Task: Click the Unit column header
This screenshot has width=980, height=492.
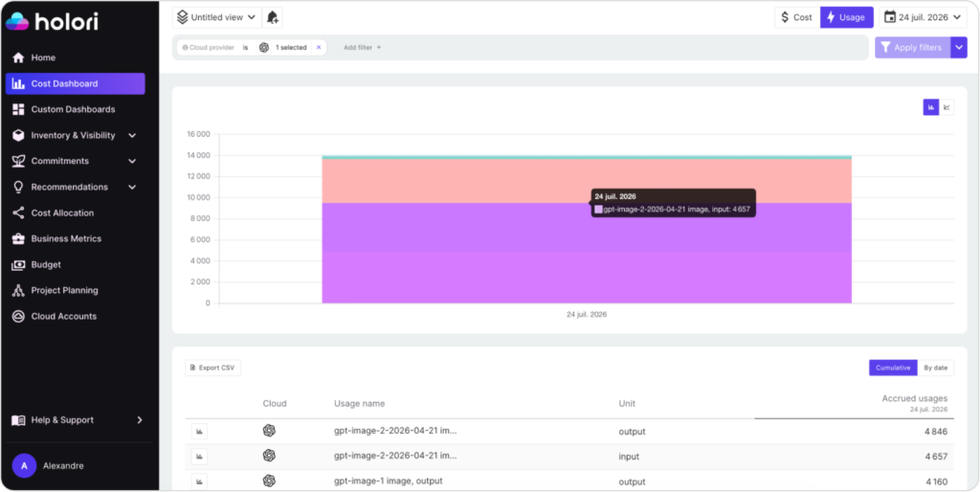Action: 627,404
